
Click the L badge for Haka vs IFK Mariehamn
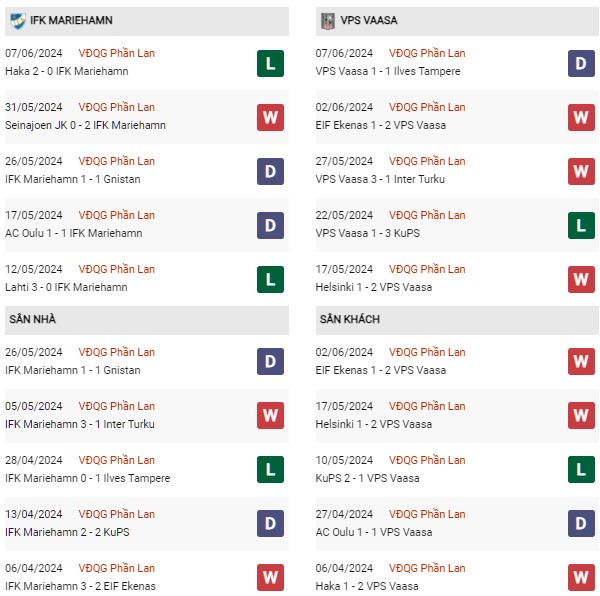270,63
